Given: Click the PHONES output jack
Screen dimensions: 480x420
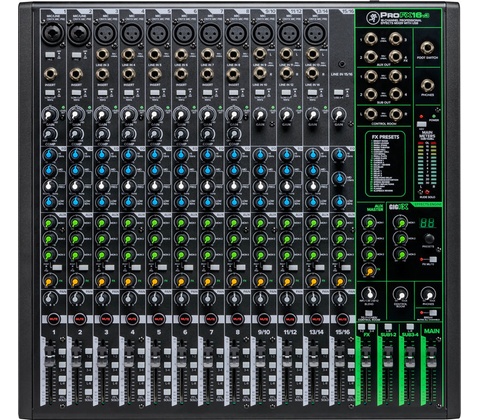Looking at the screenshot, I should pos(427,86).
